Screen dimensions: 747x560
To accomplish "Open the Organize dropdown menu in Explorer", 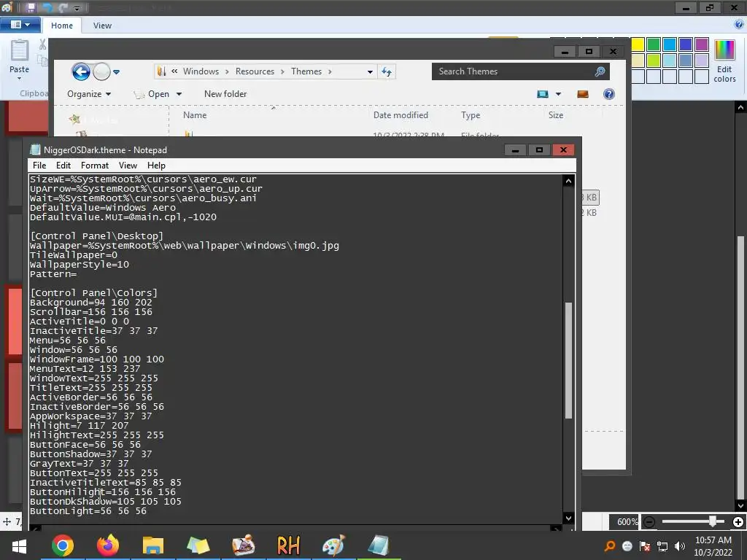I will (89, 94).
